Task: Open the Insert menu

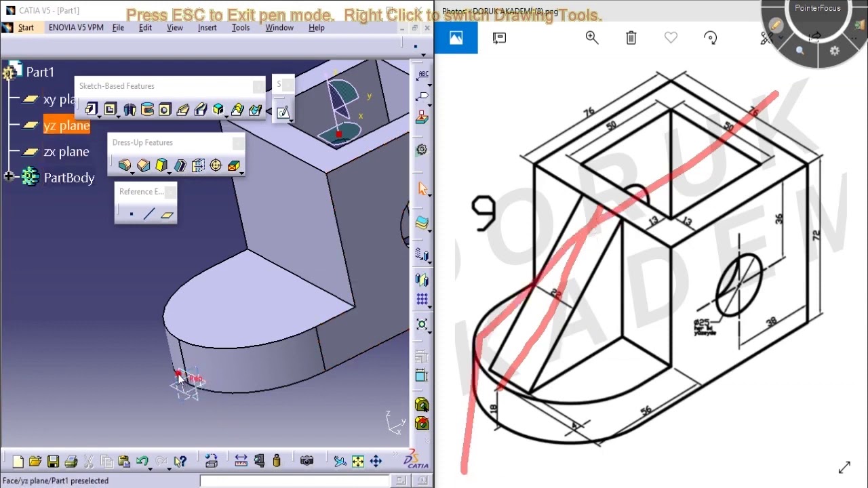Action: (x=208, y=28)
